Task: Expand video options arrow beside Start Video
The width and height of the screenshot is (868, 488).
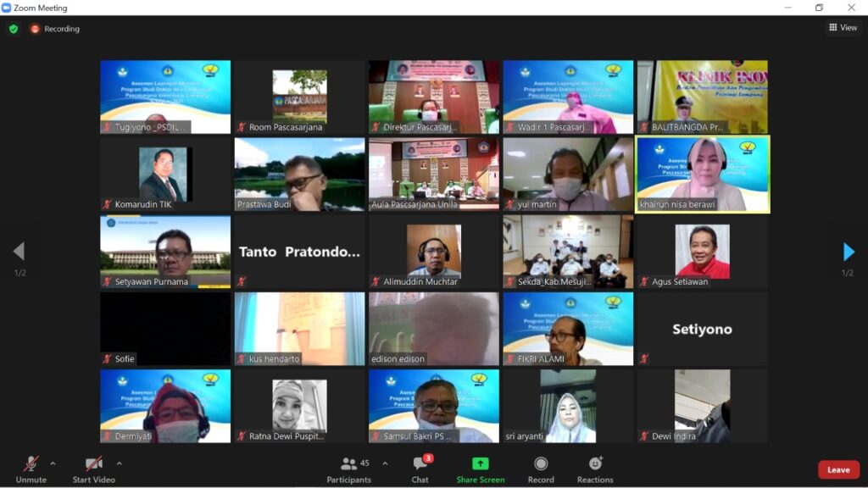Action: click(119, 463)
